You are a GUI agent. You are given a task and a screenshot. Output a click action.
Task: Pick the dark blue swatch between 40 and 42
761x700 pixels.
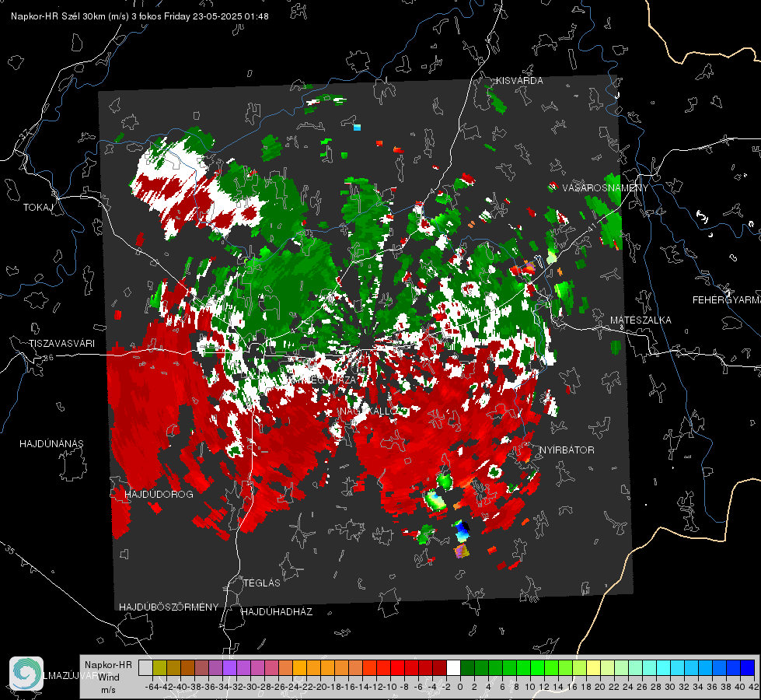coord(748,668)
